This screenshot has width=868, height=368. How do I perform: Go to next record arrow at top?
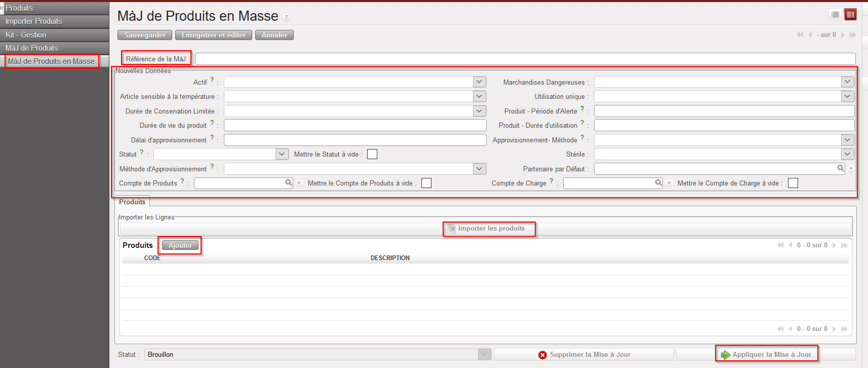coord(843,35)
